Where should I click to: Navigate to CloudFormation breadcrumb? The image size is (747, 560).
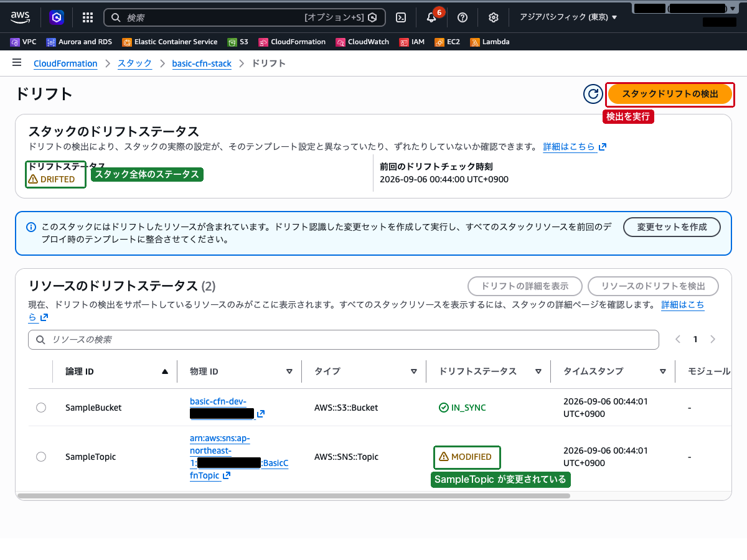(x=65, y=63)
